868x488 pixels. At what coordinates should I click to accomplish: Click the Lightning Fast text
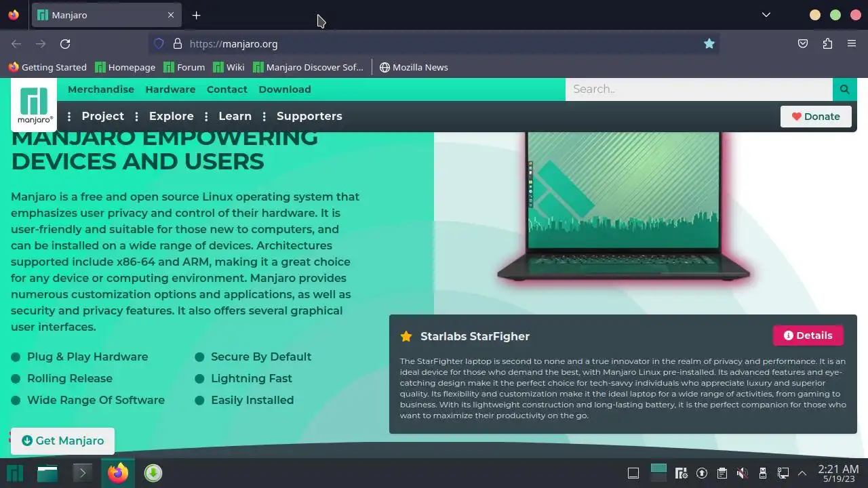coord(252,378)
